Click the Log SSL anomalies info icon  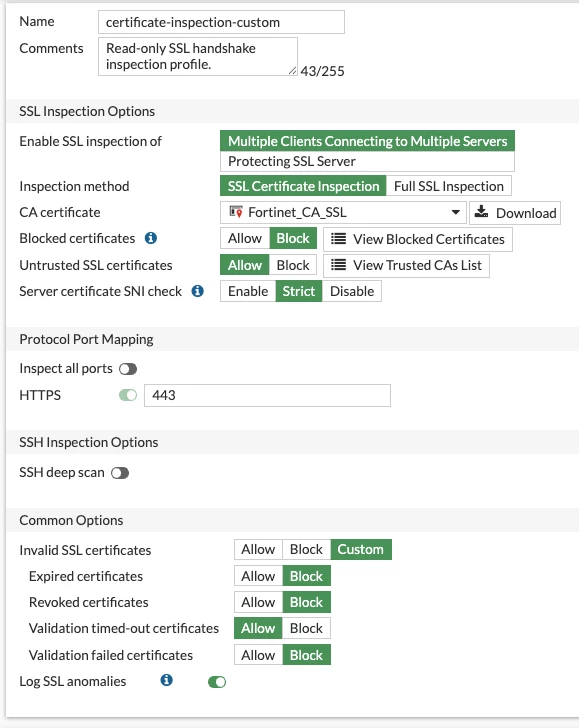point(167,680)
